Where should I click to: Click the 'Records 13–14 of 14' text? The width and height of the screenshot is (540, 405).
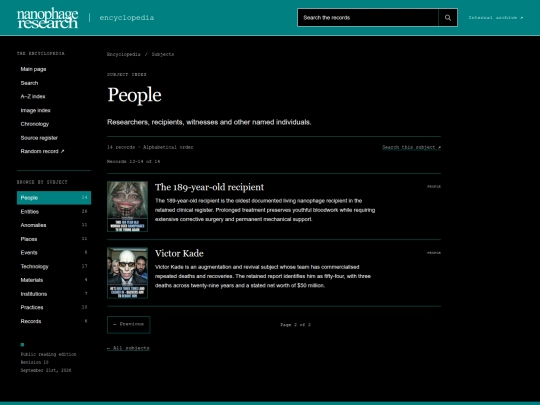134,162
